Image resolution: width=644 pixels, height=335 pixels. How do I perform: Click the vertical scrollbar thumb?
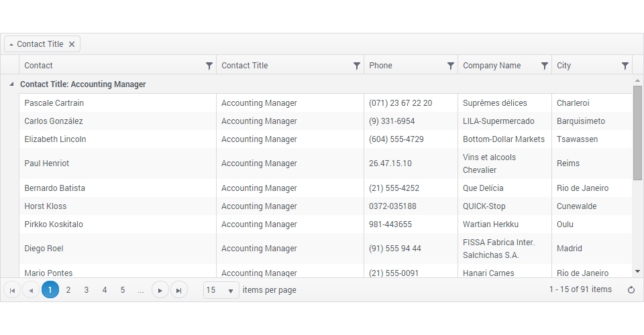[x=637, y=132]
